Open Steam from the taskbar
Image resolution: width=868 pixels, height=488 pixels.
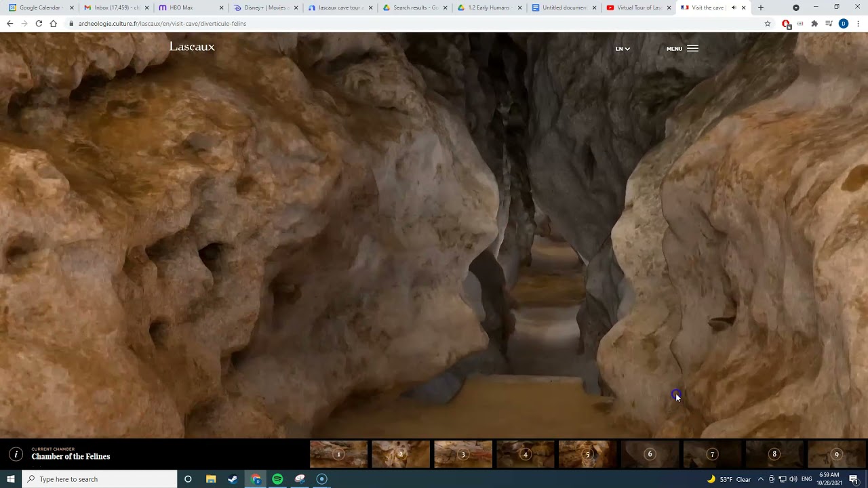pos(233,479)
